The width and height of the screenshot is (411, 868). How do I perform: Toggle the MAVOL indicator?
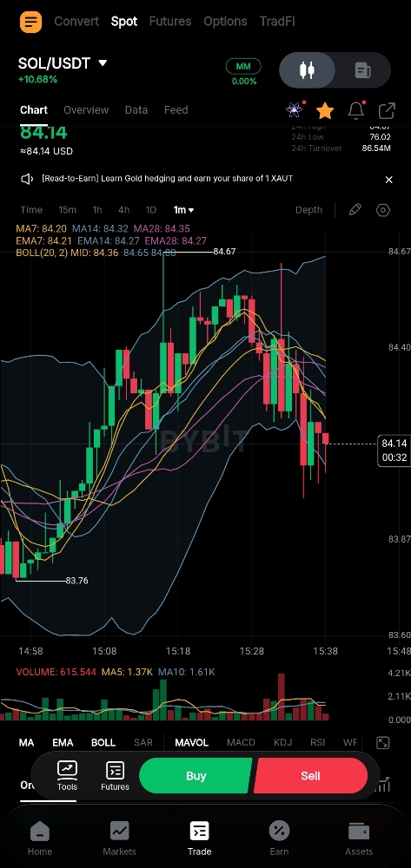coord(192,742)
